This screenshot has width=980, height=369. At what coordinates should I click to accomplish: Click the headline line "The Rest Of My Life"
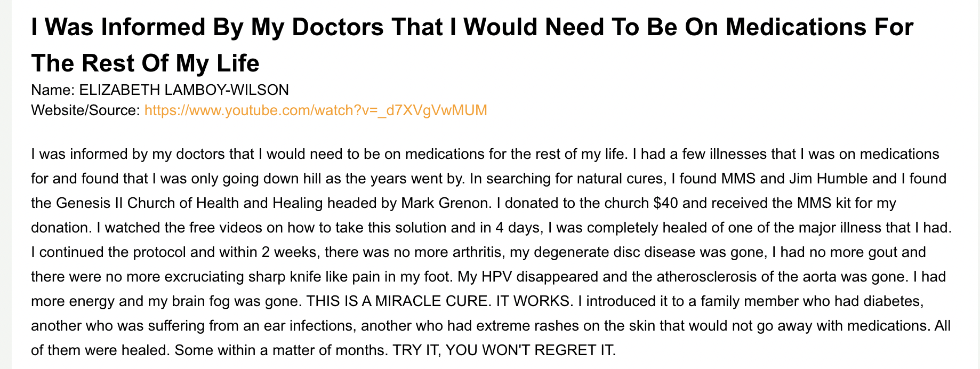[x=145, y=63]
